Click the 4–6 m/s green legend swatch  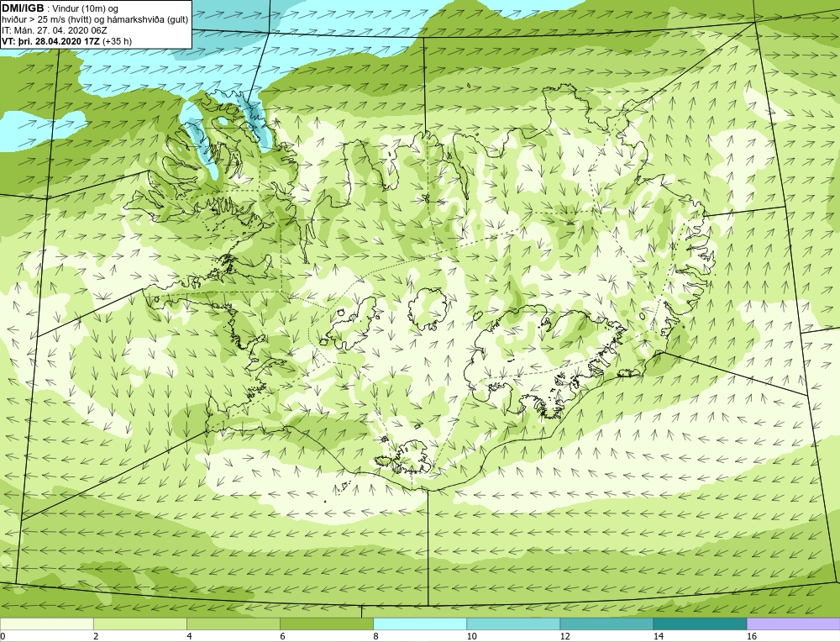tap(233, 624)
